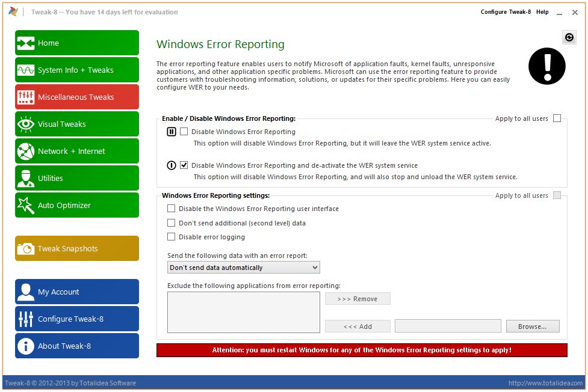Click the <<< Add button
Screen dimensions: 588x392
click(x=357, y=326)
